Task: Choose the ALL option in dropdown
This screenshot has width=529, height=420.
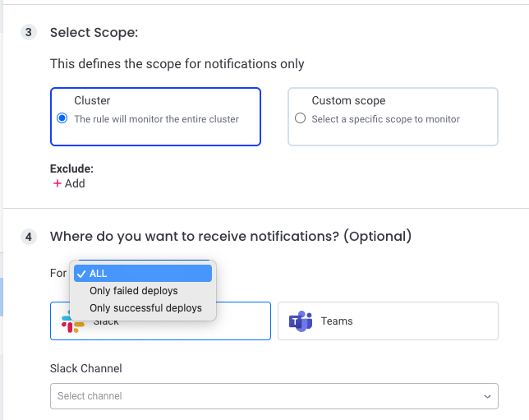Action: pos(143,274)
